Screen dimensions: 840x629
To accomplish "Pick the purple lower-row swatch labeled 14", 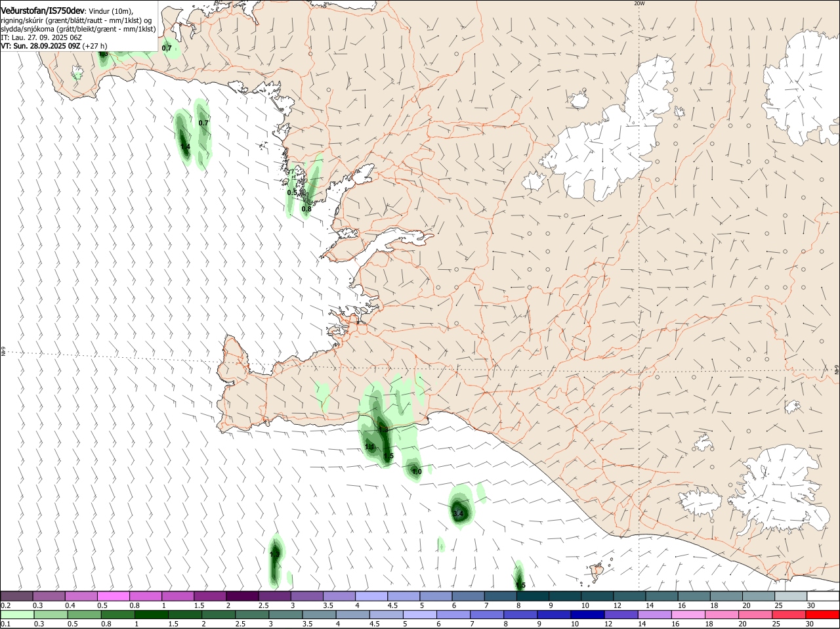I will coord(655,615).
